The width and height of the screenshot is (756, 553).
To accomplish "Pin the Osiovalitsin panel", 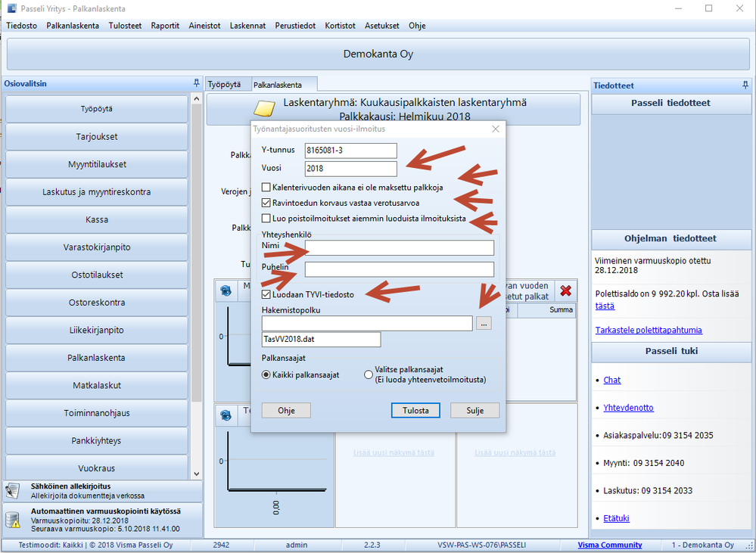I will 196,83.
